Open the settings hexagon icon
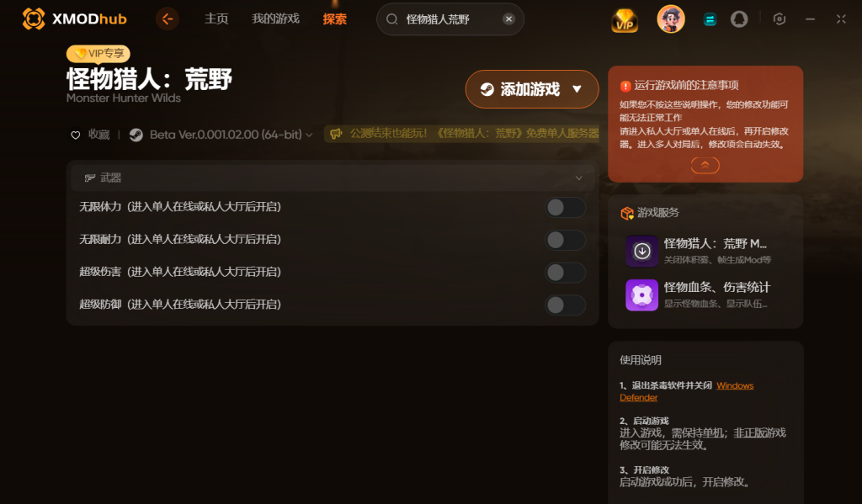 coord(779,19)
